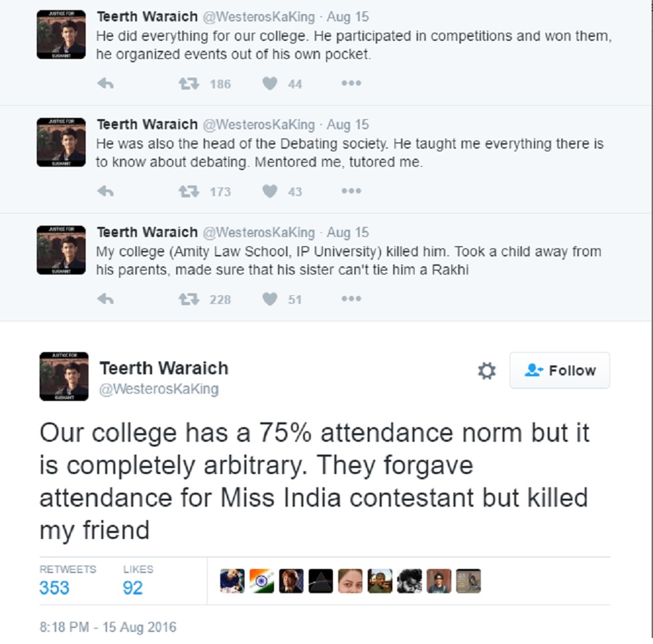Follow Teerth Waraich
This screenshot has width=653, height=644.
click(560, 370)
